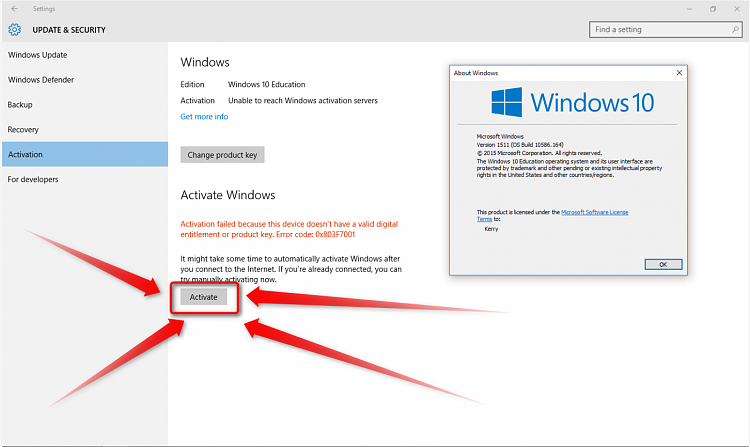The height and width of the screenshot is (447, 750).
Task: Click the search magnifier in Find a setting
Action: click(735, 30)
